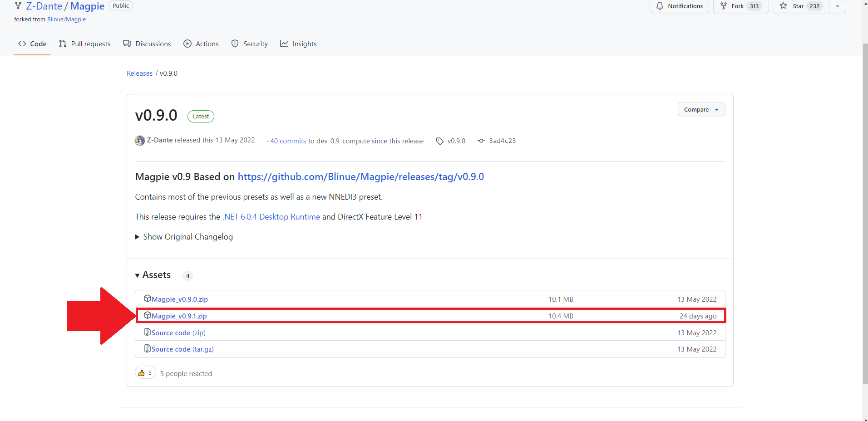Click the v0.9.0 tag icon

coord(439,141)
